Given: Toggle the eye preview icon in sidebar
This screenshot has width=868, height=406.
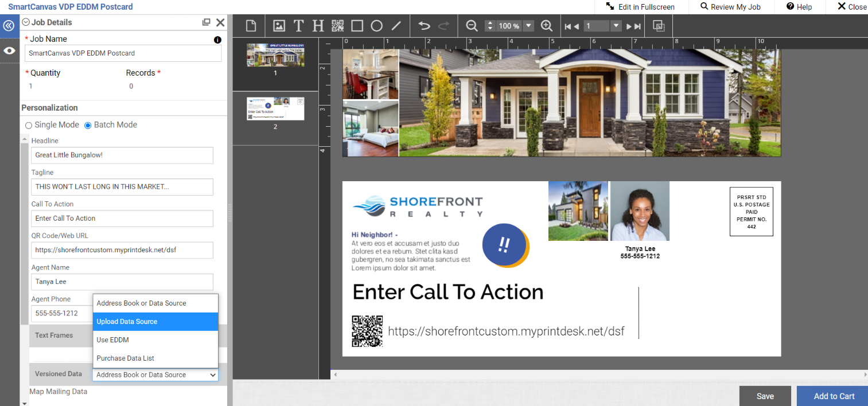Looking at the screenshot, I should (x=9, y=50).
